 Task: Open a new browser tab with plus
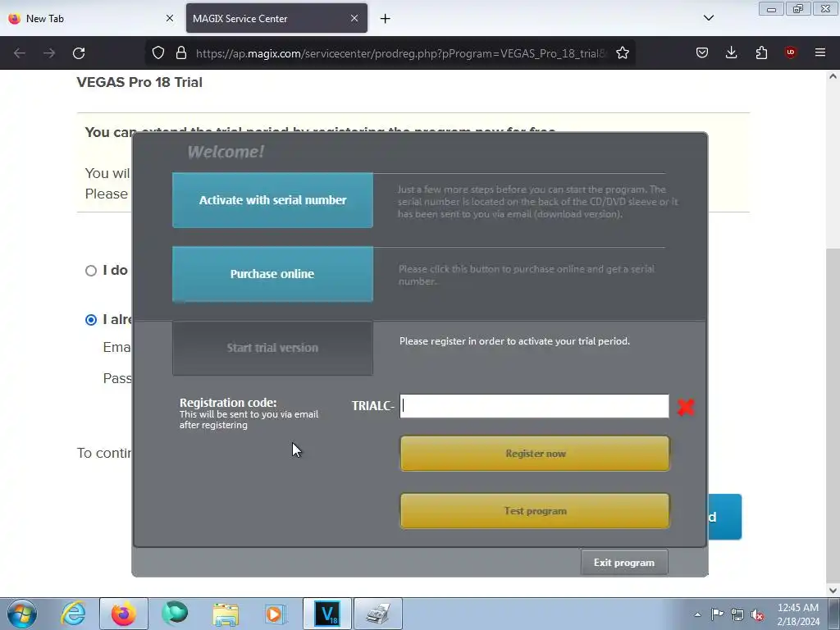coord(386,19)
